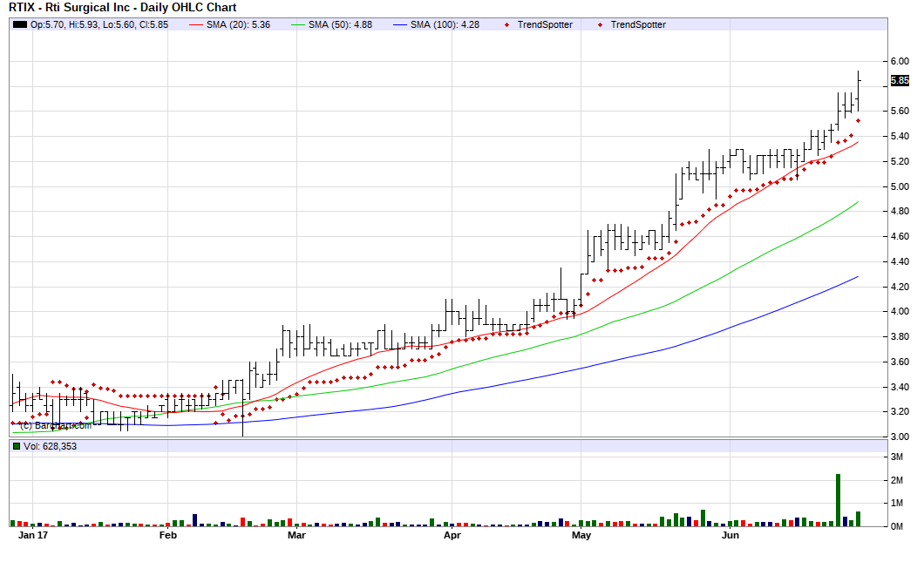The height and width of the screenshot is (562, 924).
Task: Select the 2M volume axis label
Action: point(897,481)
